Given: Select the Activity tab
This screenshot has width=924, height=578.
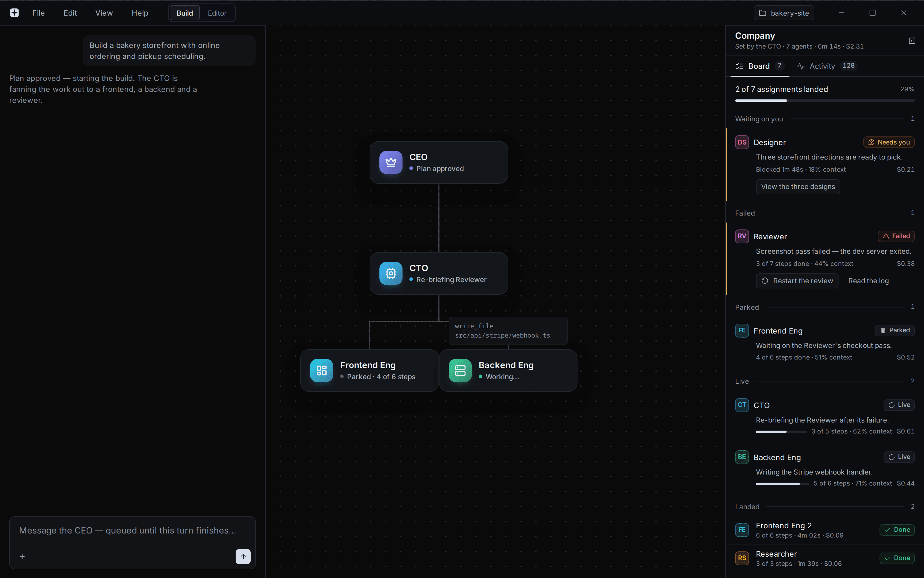Looking at the screenshot, I should click(827, 66).
